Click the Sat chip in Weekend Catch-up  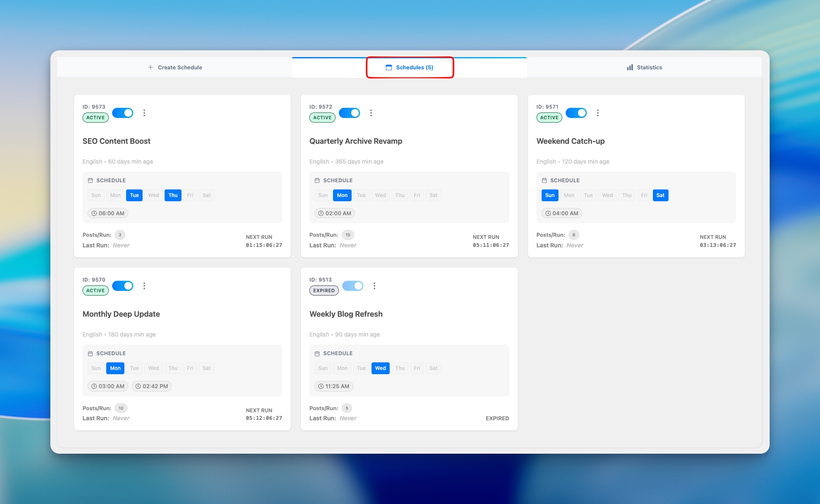pos(660,195)
